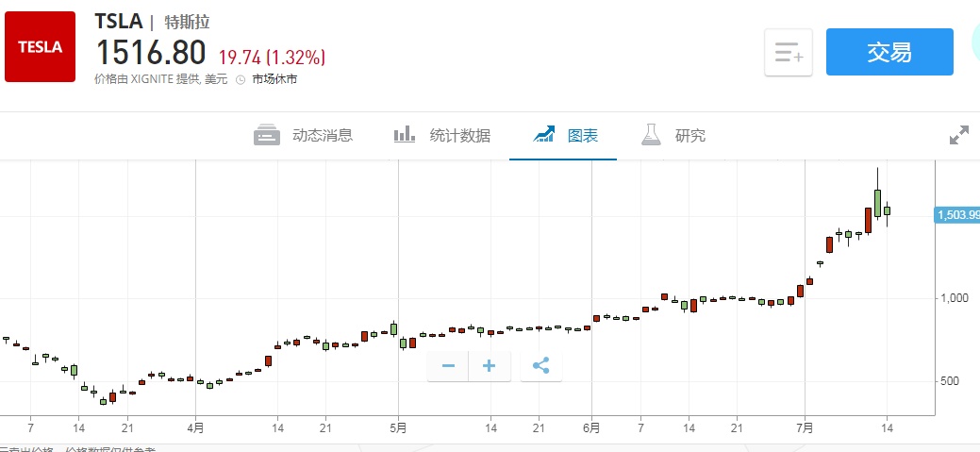Viewport: 980px width, 452px height.
Task: Click the 1,000 price axis label
Action: tap(955, 298)
